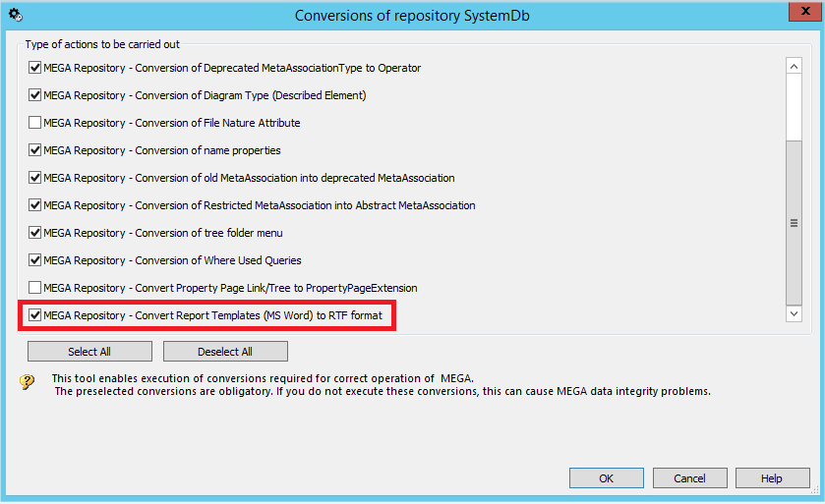The image size is (825, 504).
Task: Click the gear icon in title bar
Action: point(15,15)
